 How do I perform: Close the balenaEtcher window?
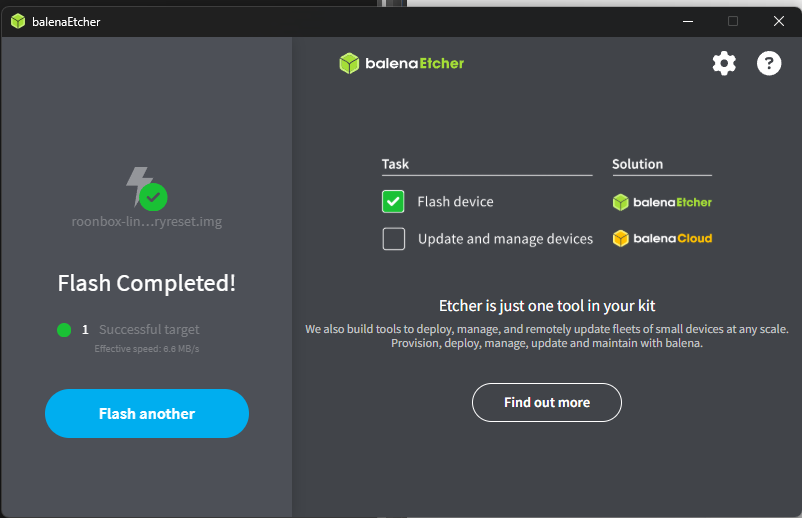(778, 21)
